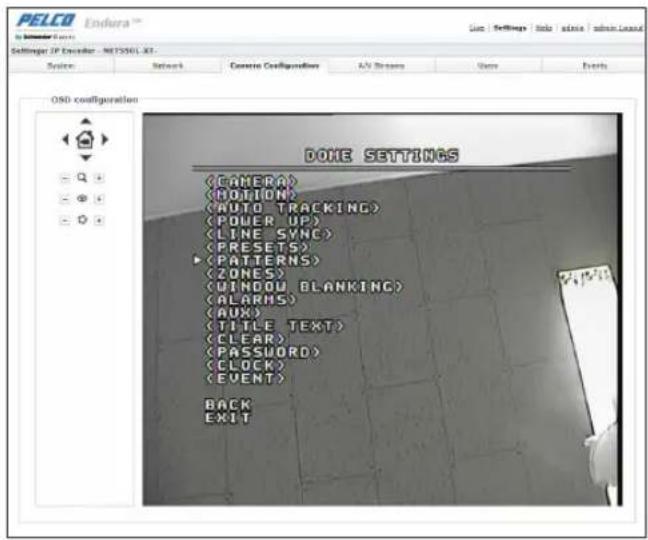The width and height of the screenshot is (648, 540).
Task: Click TITLE TEXT in the OSD menu
Action: pyautogui.click(x=275, y=326)
